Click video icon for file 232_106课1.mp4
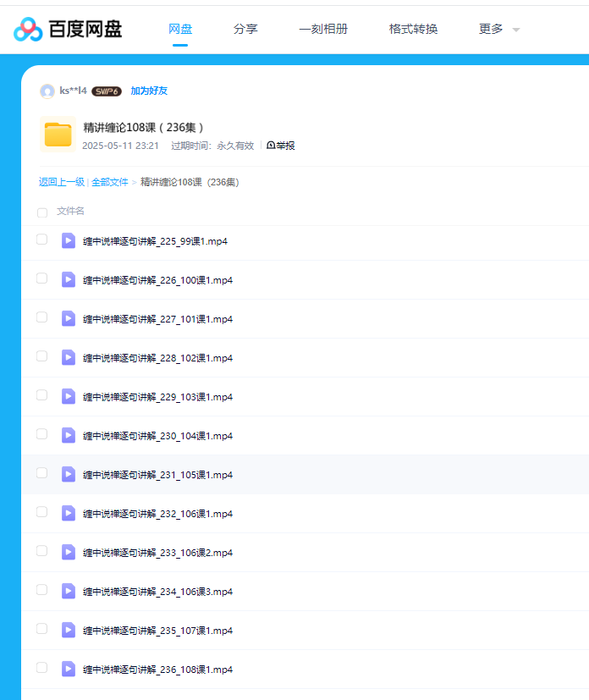 pyautogui.click(x=69, y=513)
